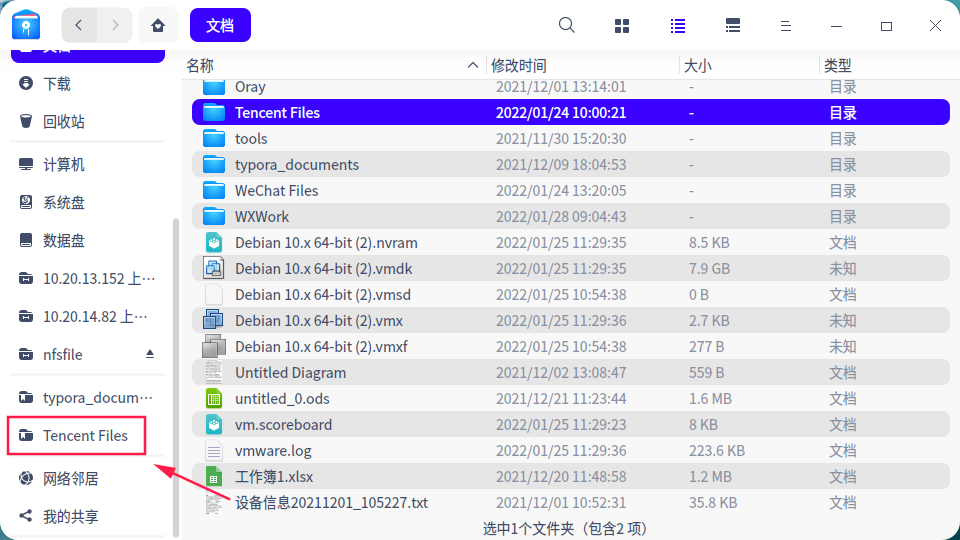Viewport: 960px width, 540px height.
Task: Select 计算机 in the sidebar
Action: (88, 165)
